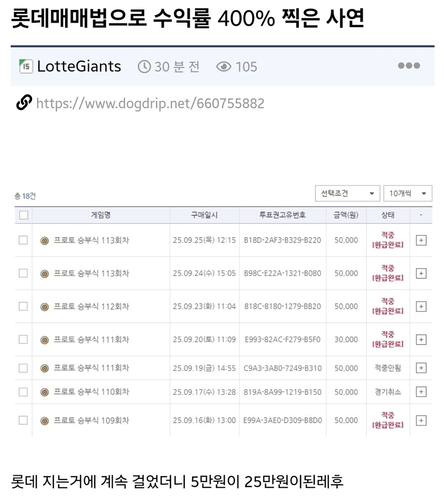The width and height of the screenshot is (444, 504).
Task: Expand details of the 25.09.20 30,000 row
Action: coord(421,339)
